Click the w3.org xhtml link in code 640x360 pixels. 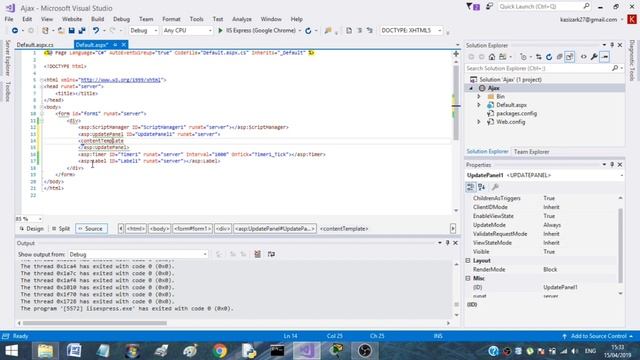121,80
